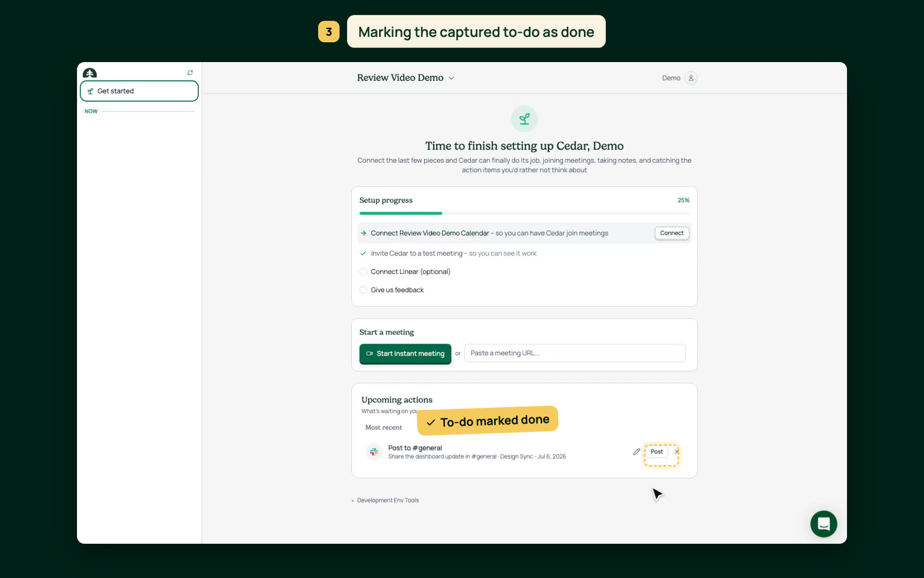Click Start instant meeting button
This screenshot has width=924, height=578.
point(405,354)
